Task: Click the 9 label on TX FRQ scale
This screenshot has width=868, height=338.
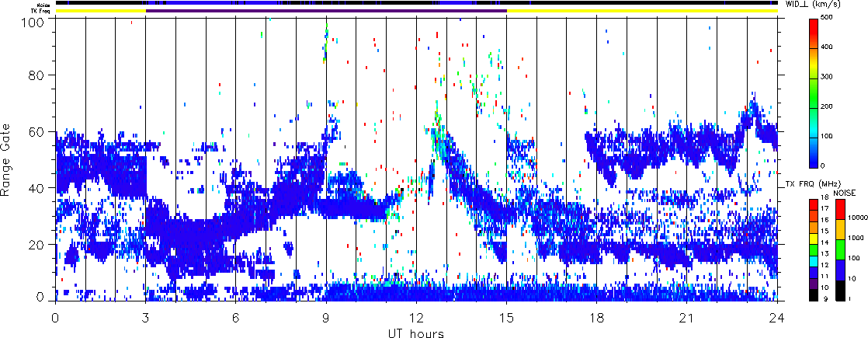Action: pos(825,299)
